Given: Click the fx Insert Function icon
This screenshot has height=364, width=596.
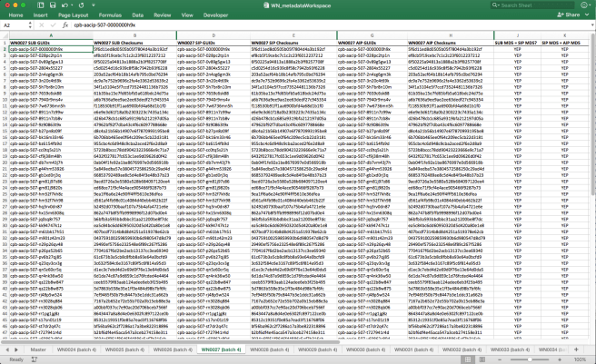Looking at the screenshot, I should pyautogui.click(x=65, y=25).
